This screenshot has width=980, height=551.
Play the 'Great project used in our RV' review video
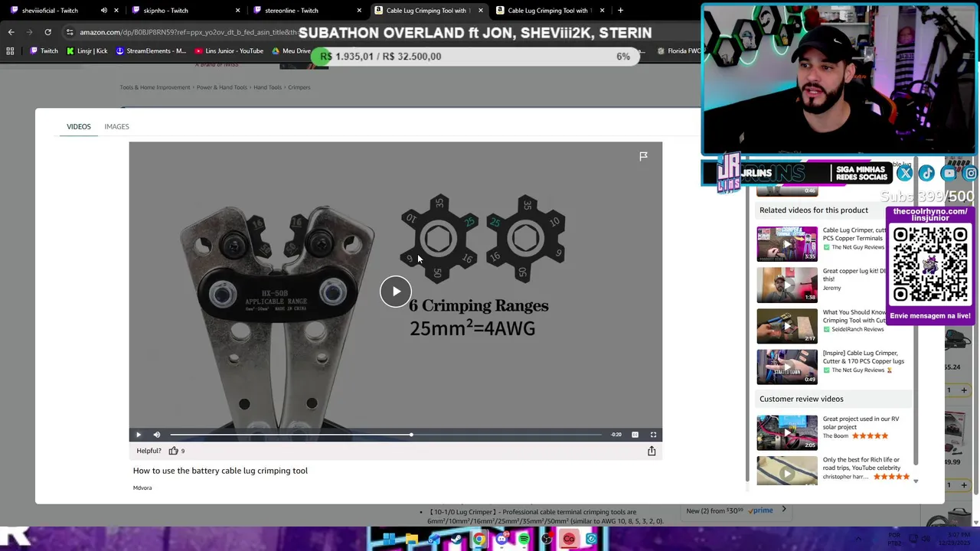pyautogui.click(x=787, y=432)
